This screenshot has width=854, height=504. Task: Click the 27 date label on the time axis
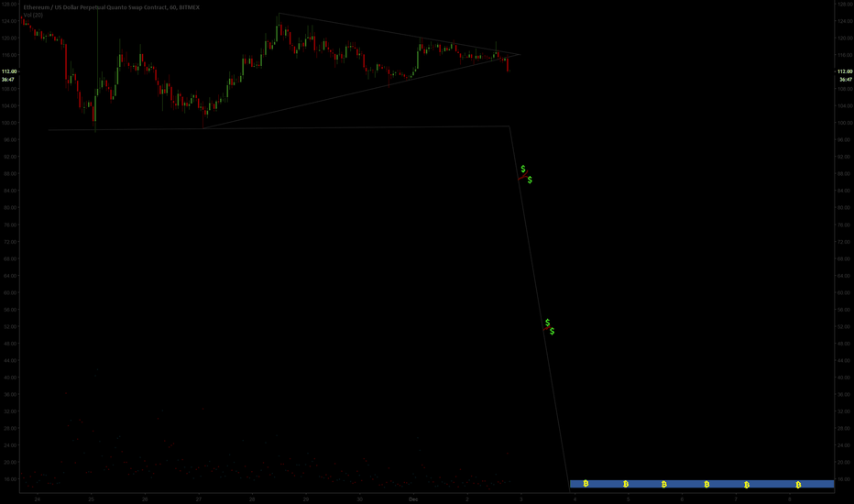[198, 499]
